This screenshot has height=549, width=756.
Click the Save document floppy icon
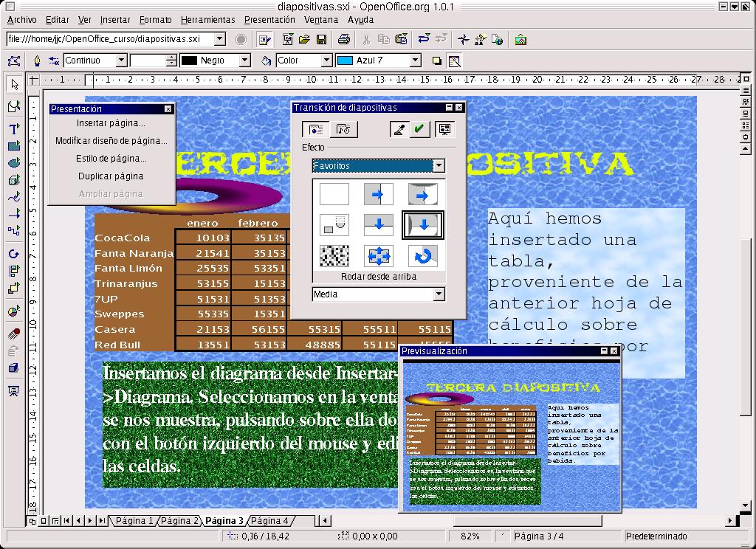322,40
